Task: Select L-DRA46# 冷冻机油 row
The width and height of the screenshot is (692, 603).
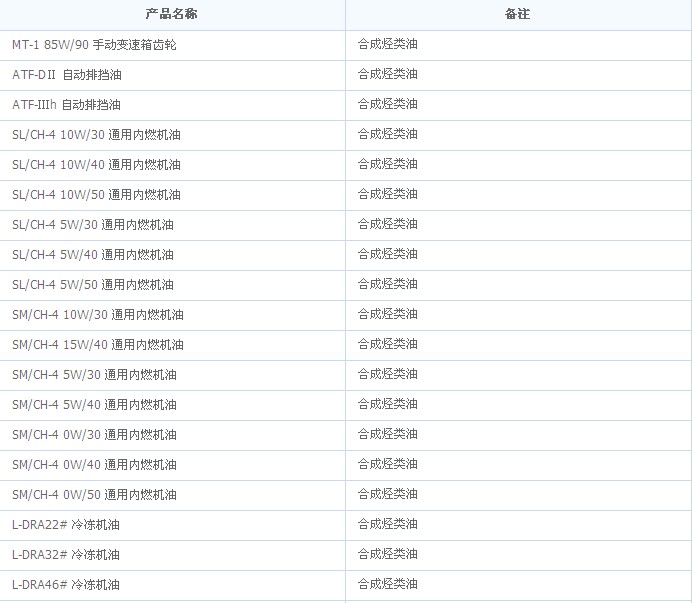Action: pos(66,585)
